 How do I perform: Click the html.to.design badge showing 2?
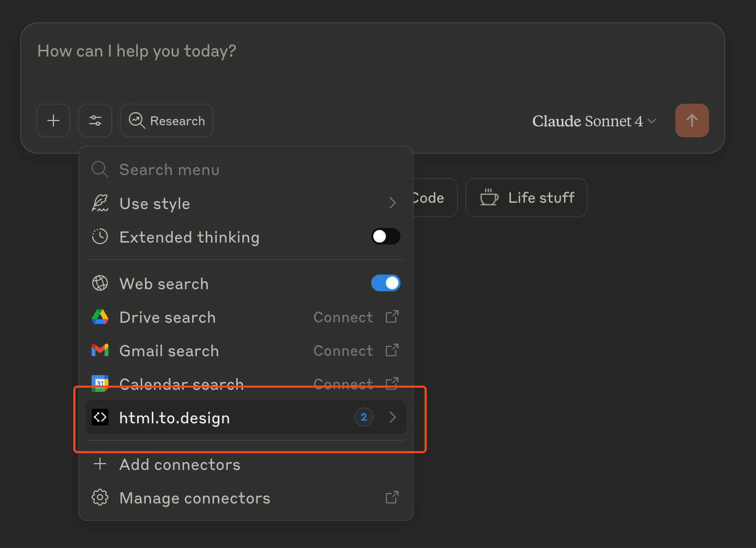[364, 417]
